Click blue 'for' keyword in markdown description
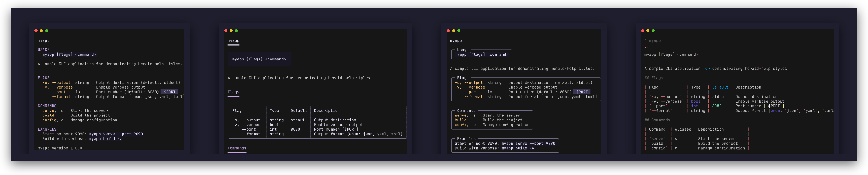This screenshot has height=175, width=868. tap(706, 69)
